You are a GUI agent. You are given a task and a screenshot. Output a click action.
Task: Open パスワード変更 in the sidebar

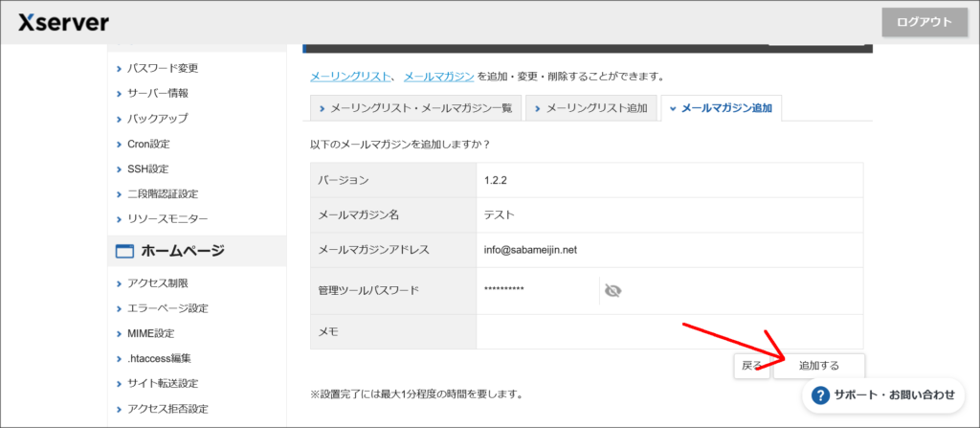pos(163,68)
